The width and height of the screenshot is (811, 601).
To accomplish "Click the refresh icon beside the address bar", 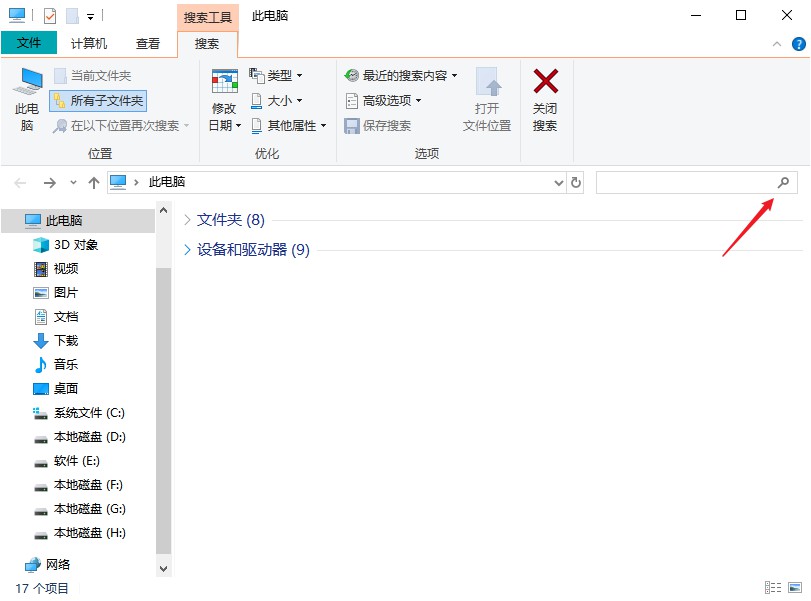I will 577,183.
